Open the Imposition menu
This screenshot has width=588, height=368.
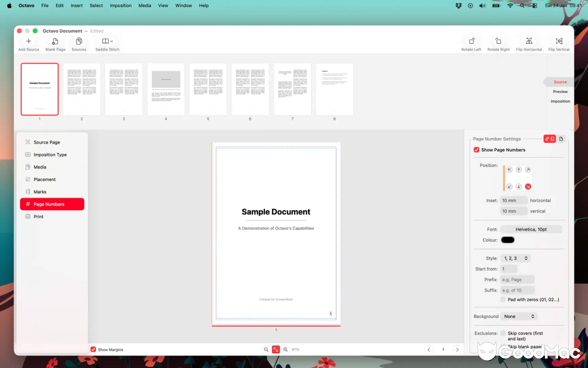(121, 6)
